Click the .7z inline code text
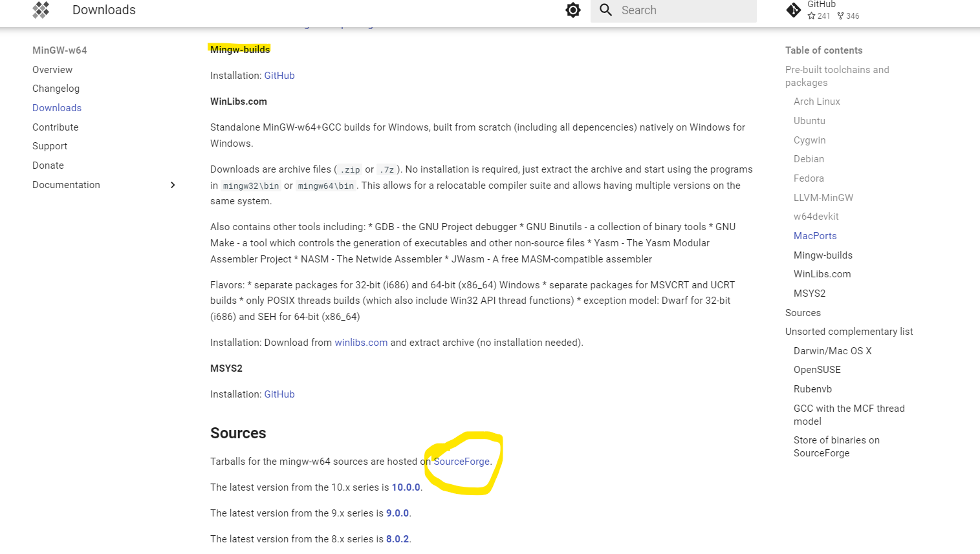 (x=386, y=170)
